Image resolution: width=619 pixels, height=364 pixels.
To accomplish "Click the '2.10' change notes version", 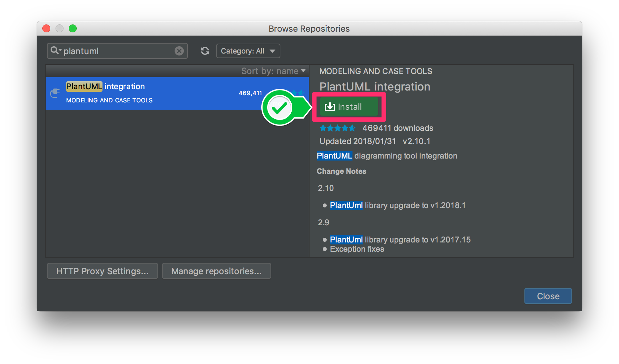I will [326, 188].
